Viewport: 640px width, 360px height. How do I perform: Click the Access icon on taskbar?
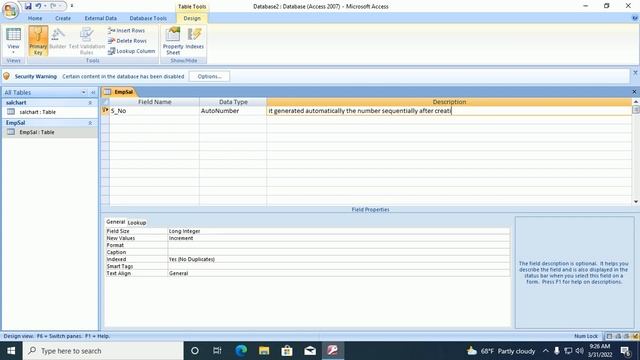(x=333, y=351)
